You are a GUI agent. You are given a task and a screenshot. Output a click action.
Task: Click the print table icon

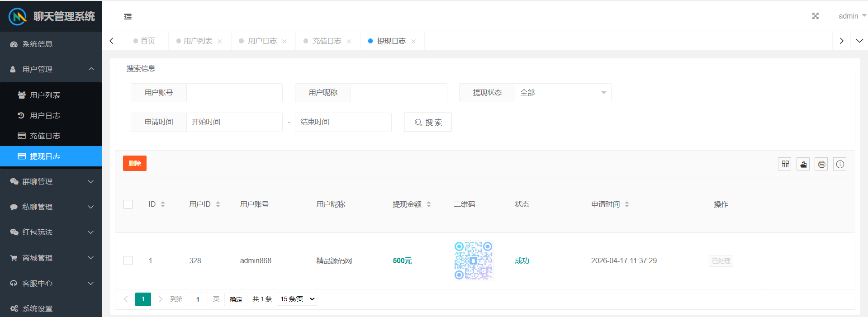point(821,164)
